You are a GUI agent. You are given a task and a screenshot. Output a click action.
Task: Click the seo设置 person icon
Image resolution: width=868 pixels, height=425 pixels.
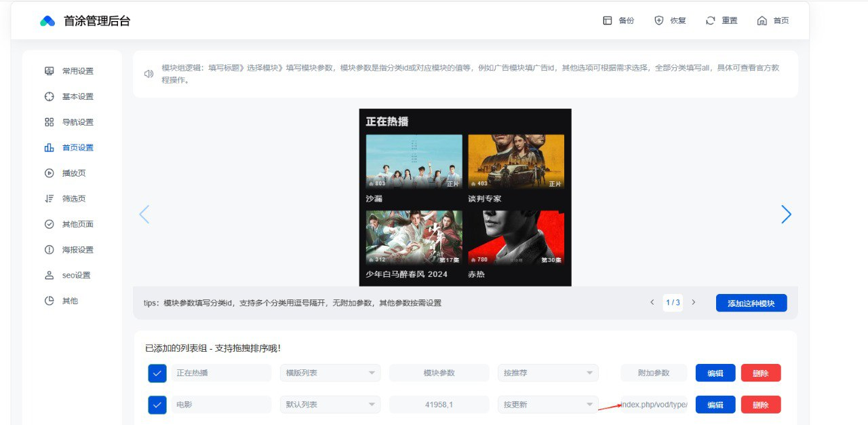pyautogui.click(x=49, y=275)
